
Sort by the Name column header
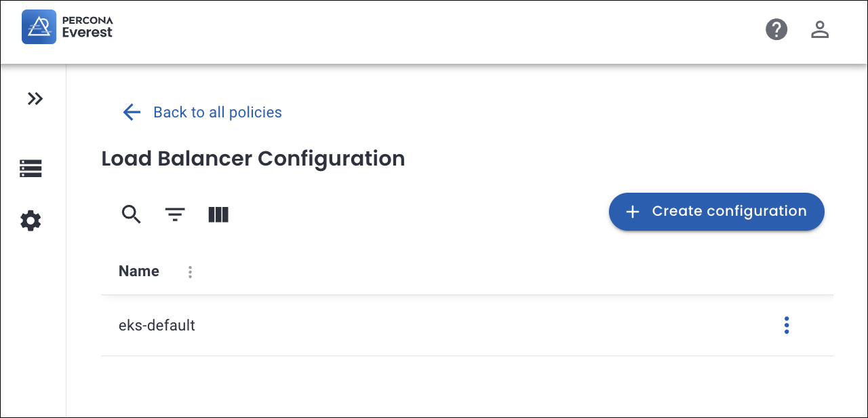139,271
